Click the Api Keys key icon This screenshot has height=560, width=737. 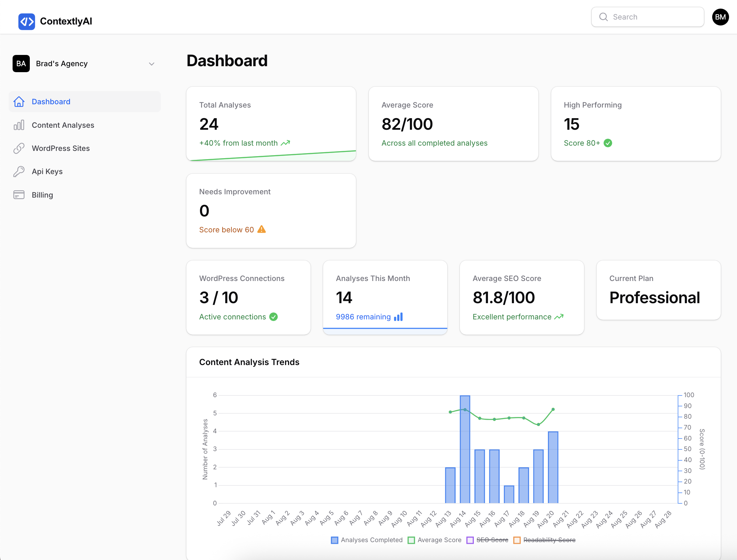click(19, 172)
